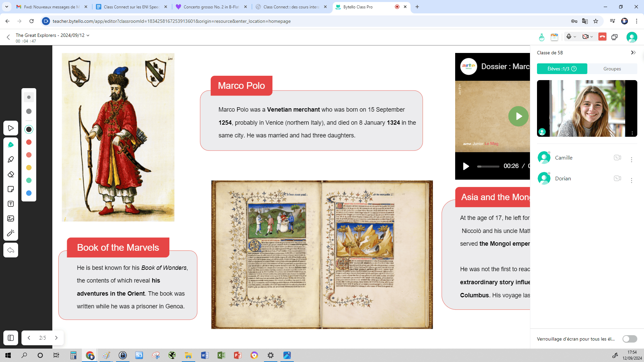
Task: Open more options for Camille
Action: click(x=632, y=160)
